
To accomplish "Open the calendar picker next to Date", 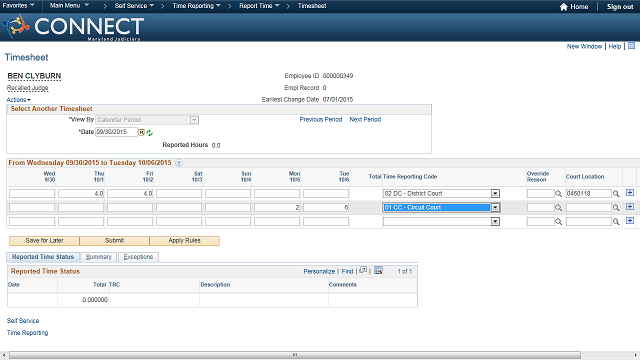I will click(141, 132).
